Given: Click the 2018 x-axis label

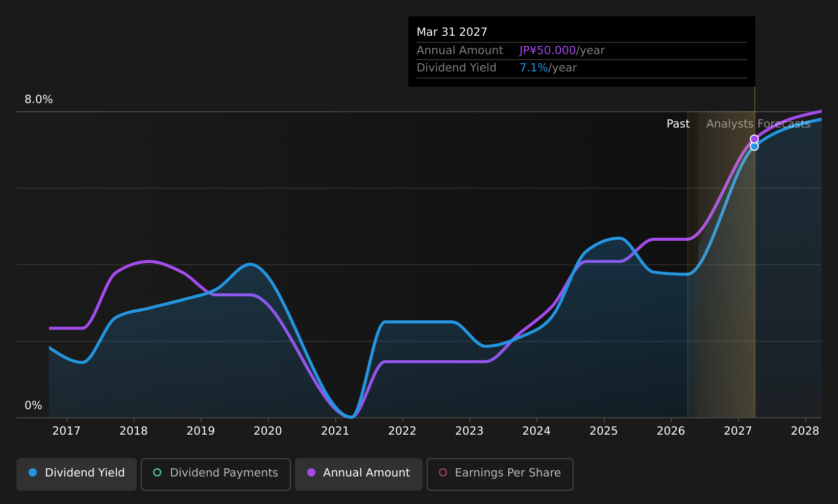Looking at the screenshot, I should 134,431.
